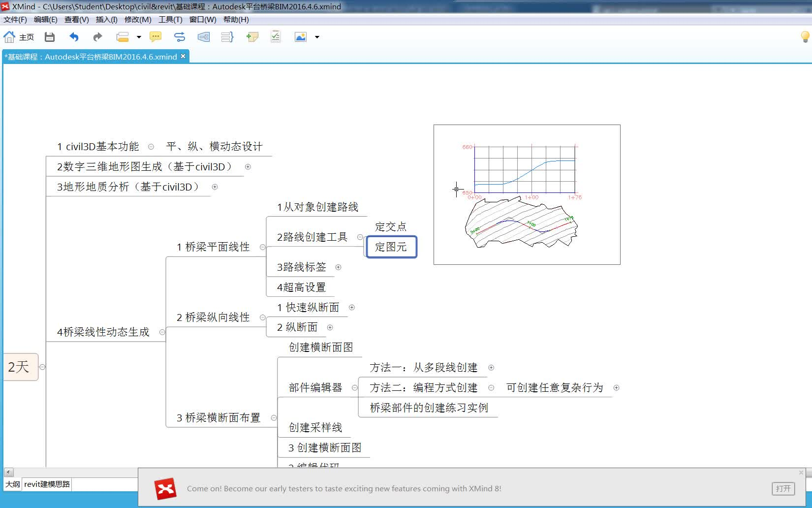Click 打开 button in XMind 8 banner
Image resolution: width=812 pixels, height=508 pixels.
[783, 489]
